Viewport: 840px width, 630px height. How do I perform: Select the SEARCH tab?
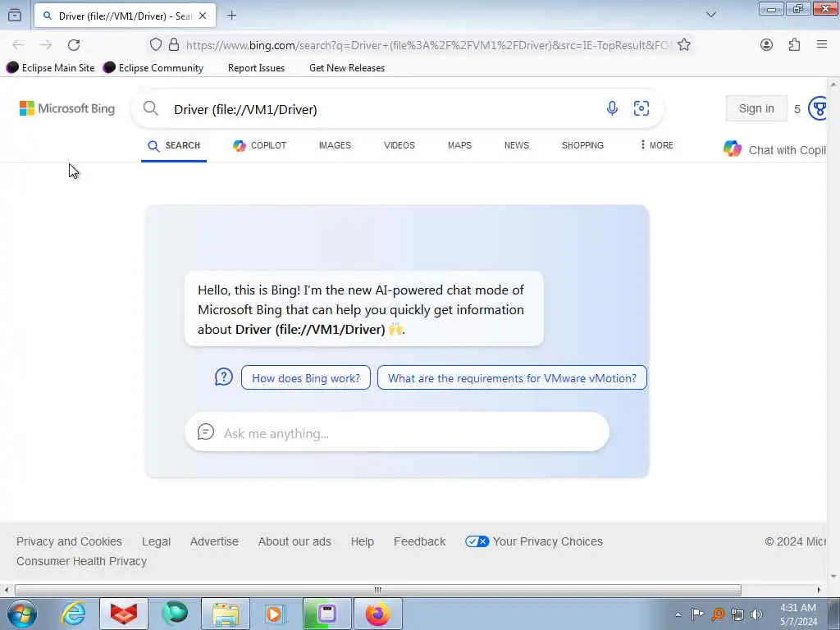(174, 146)
